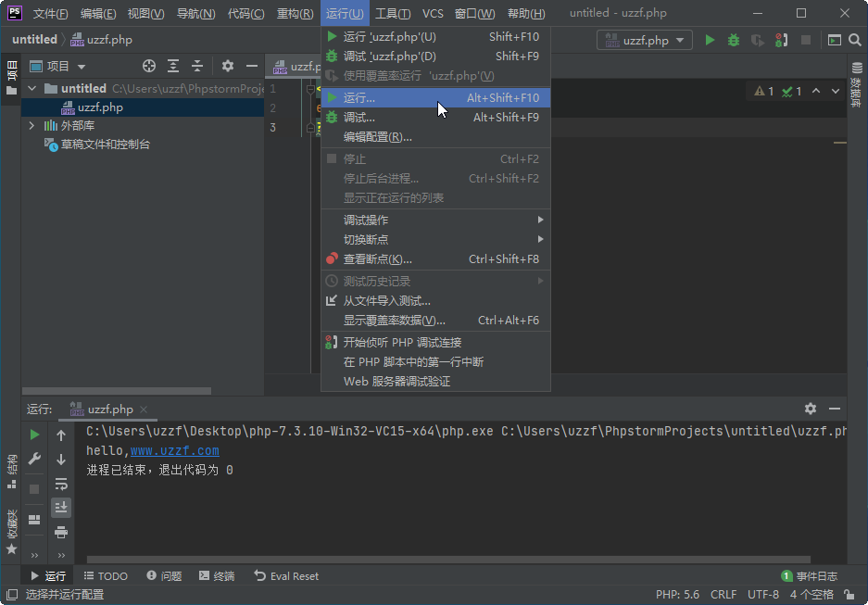Viewport: 868px width, 605px height.
Task: Open 切换断点 submenu
Action: click(435, 239)
